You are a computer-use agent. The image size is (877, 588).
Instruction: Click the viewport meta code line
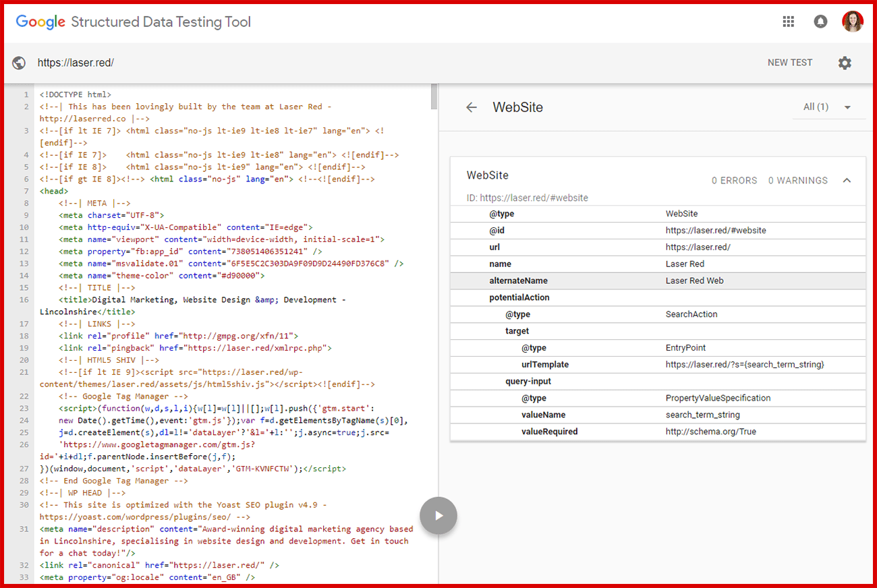pyautogui.click(x=221, y=239)
